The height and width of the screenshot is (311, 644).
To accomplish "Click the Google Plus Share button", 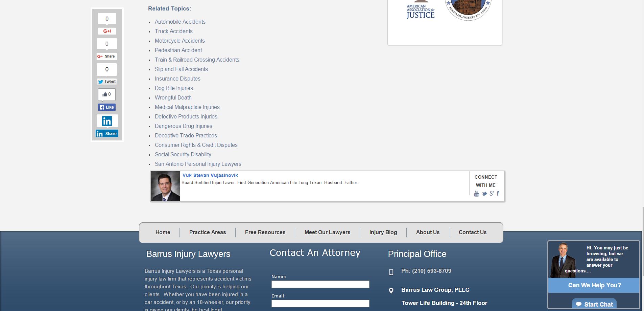I will pos(106,56).
